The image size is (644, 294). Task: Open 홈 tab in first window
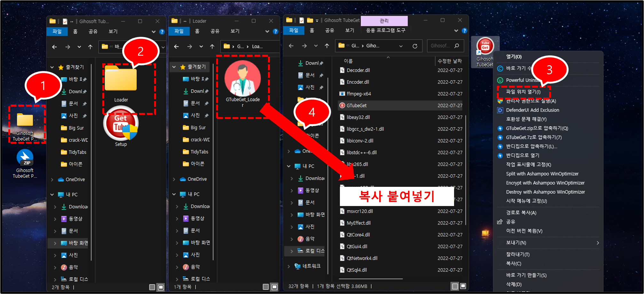[75, 31]
